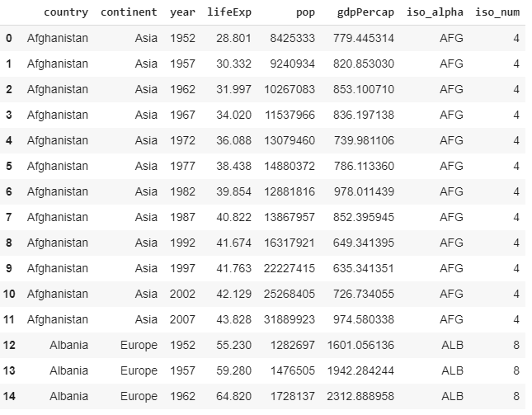Click the 'gdpPercap' column header
The height and width of the screenshot is (415, 532).
coord(366,13)
